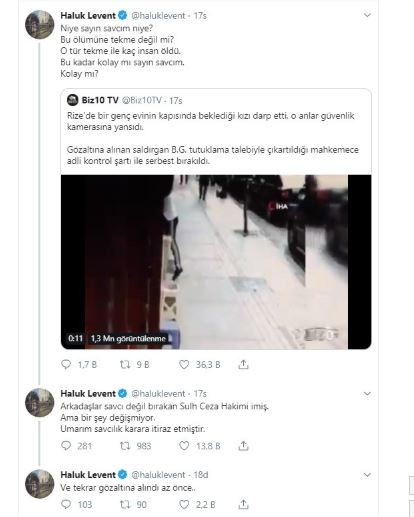The height and width of the screenshot is (517, 414).
Task: Open the chevron menu on second tweet
Action: [367, 394]
